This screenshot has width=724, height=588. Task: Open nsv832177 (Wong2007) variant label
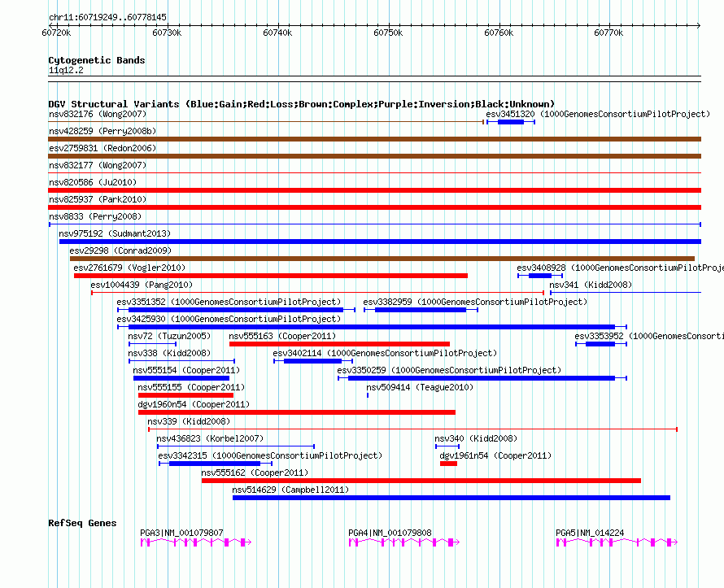click(98, 165)
